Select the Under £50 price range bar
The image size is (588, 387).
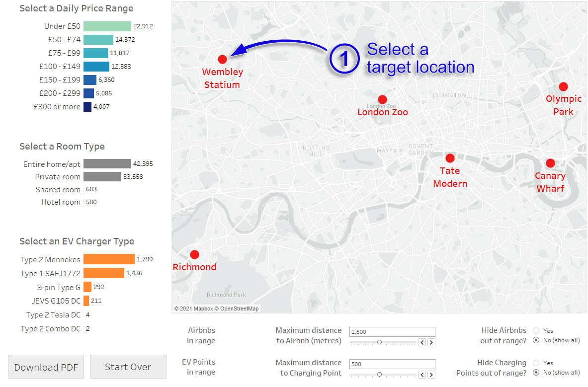click(x=107, y=26)
